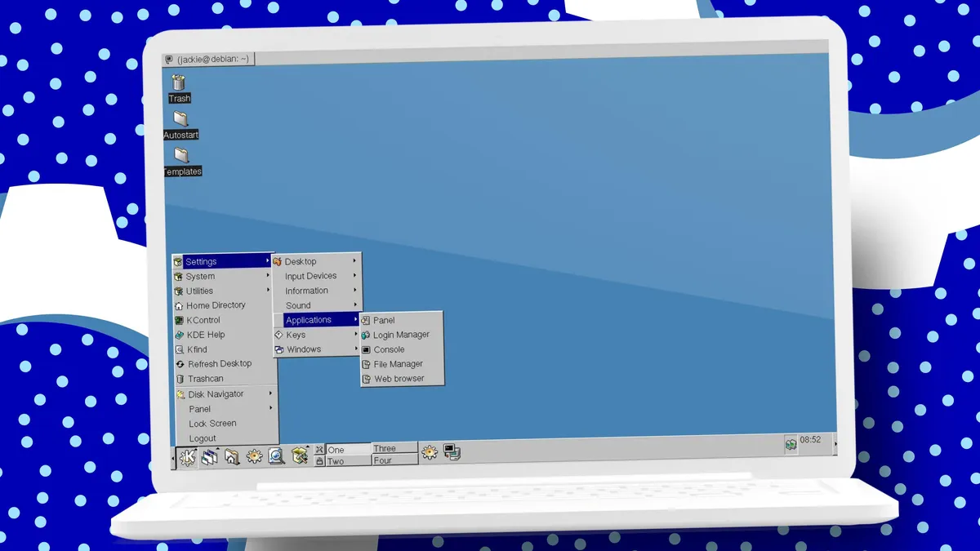Open the Templates folder on desktop
The width and height of the screenshot is (980, 551).
click(x=182, y=162)
